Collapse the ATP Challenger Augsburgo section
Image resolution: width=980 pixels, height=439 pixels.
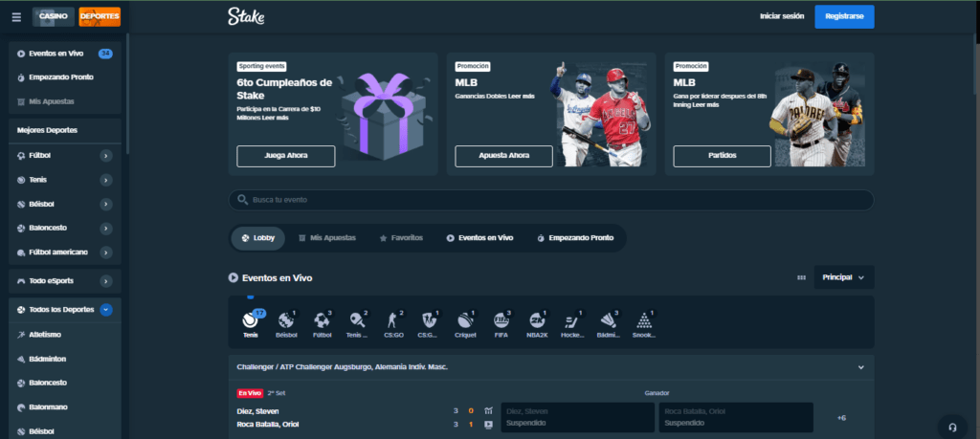(x=860, y=367)
